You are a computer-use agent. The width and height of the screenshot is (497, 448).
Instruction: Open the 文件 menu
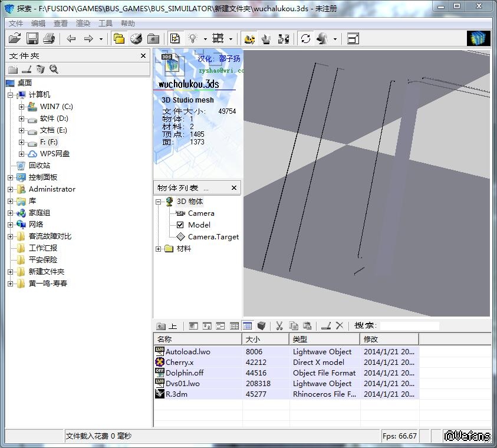tap(16, 24)
